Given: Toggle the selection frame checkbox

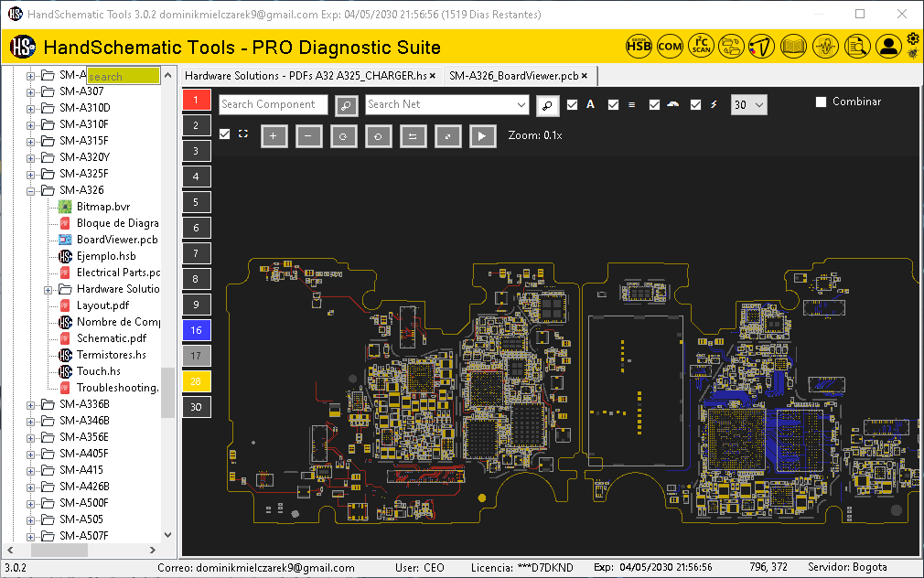Looking at the screenshot, I should [224, 134].
